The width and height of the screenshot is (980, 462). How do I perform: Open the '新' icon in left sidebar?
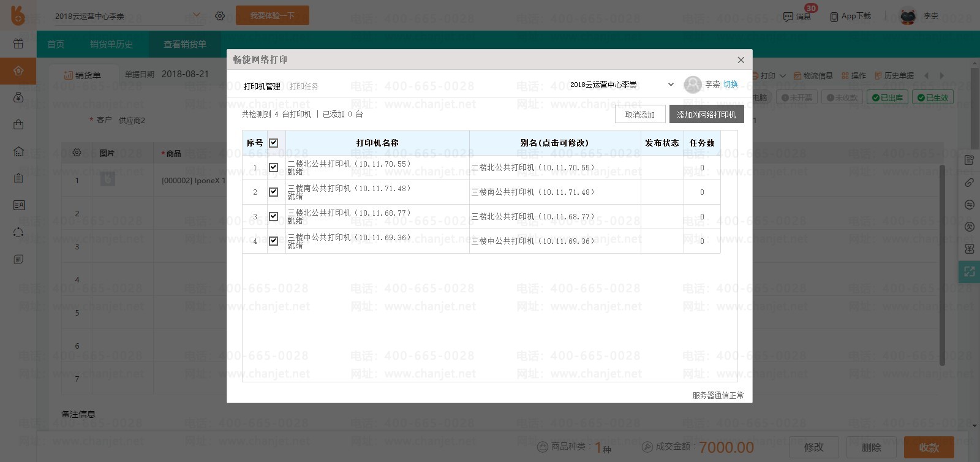click(18, 259)
